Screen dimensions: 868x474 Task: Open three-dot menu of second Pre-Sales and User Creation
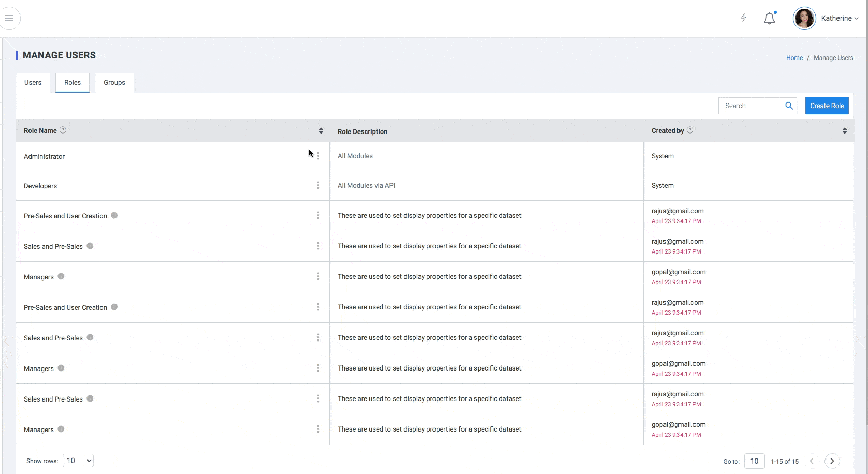coord(318,307)
